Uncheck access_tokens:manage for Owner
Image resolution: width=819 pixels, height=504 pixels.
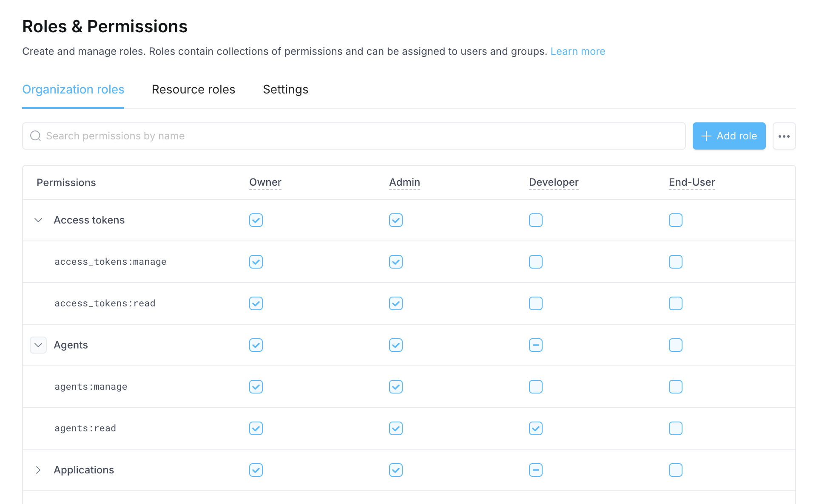(256, 262)
